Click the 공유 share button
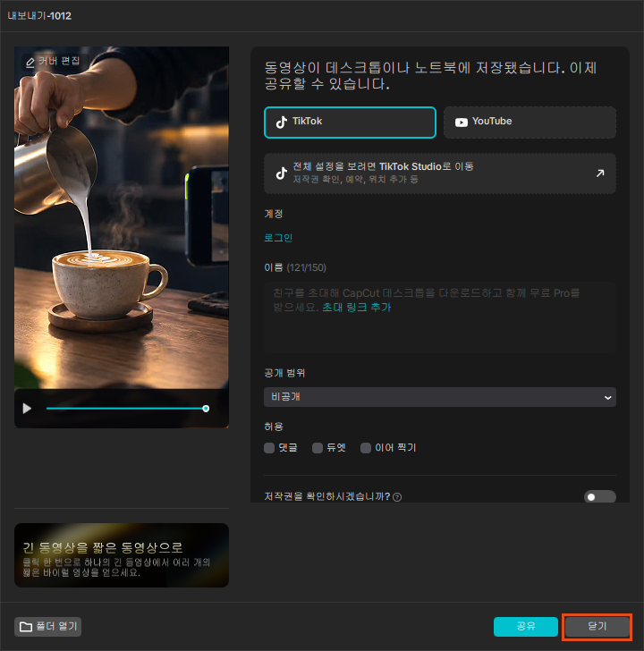The height and width of the screenshot is (651, 644). [526, 627]
